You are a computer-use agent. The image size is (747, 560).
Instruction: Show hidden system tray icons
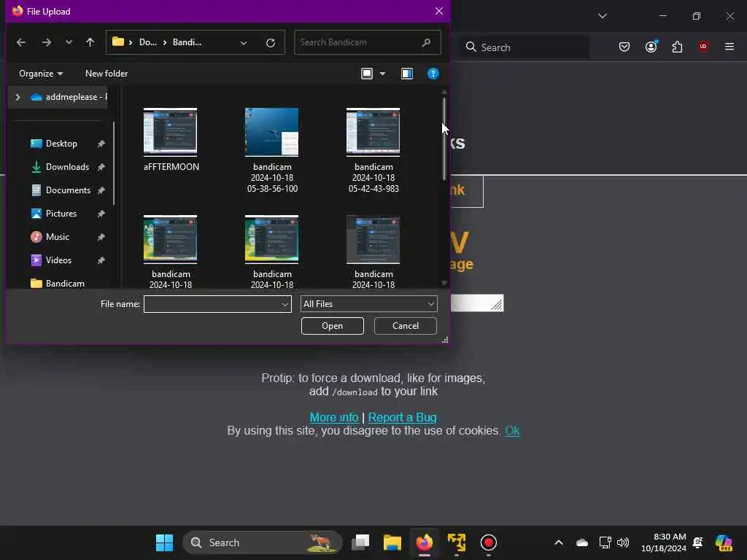pyautogui.click(x=559, y=542)
